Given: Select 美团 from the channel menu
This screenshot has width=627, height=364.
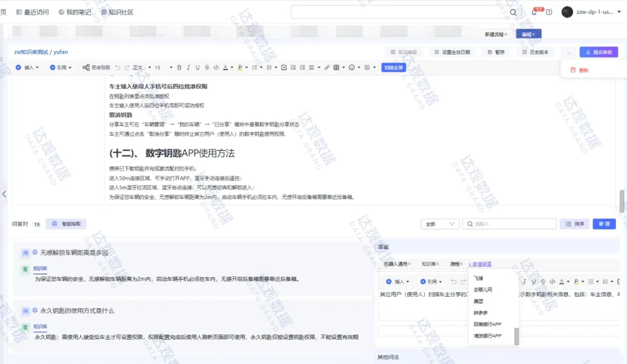Looking at the screenshot, I should (x=478, y=301).
